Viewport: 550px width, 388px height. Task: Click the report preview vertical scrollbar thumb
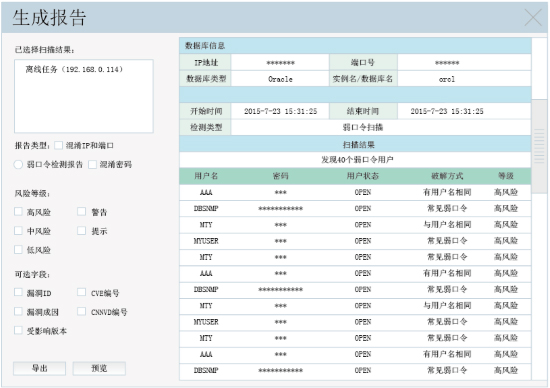point(539,146)
